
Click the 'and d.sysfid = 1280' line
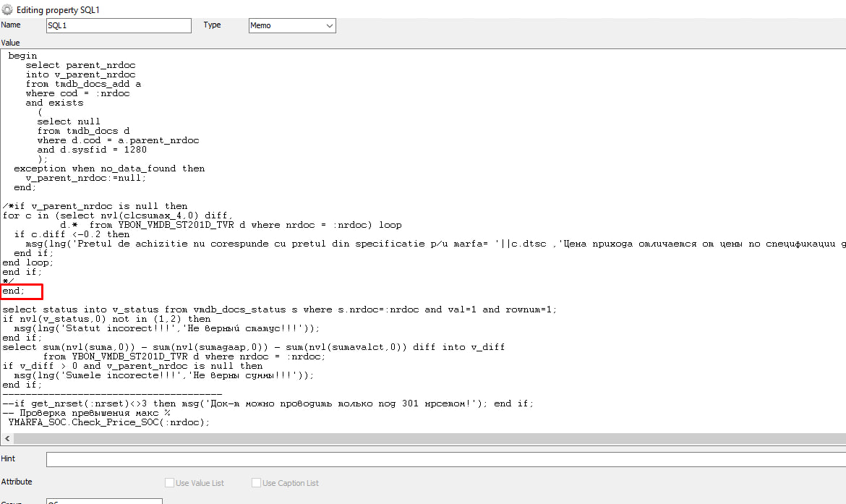click(x=92, y=150)
